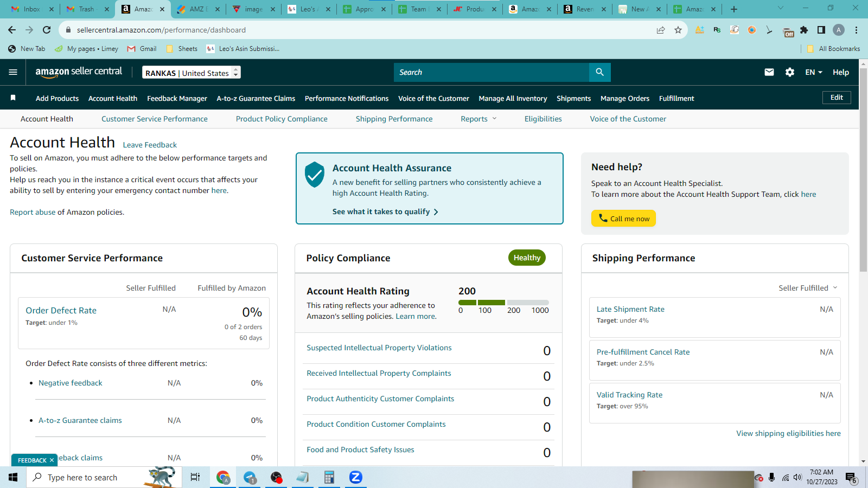Switch to Product Policy Compliance tab
The height and width of the screenshot is (488, 868).
pos(282,119)
